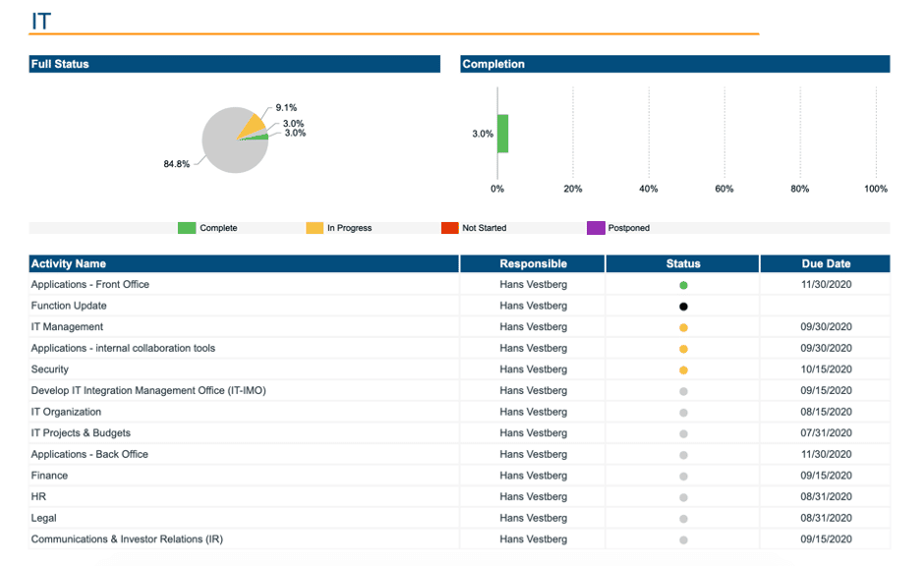924x566 pixels.
Task: Click due date 07/31/2020 for IT Projects
Action: point(826,432)
